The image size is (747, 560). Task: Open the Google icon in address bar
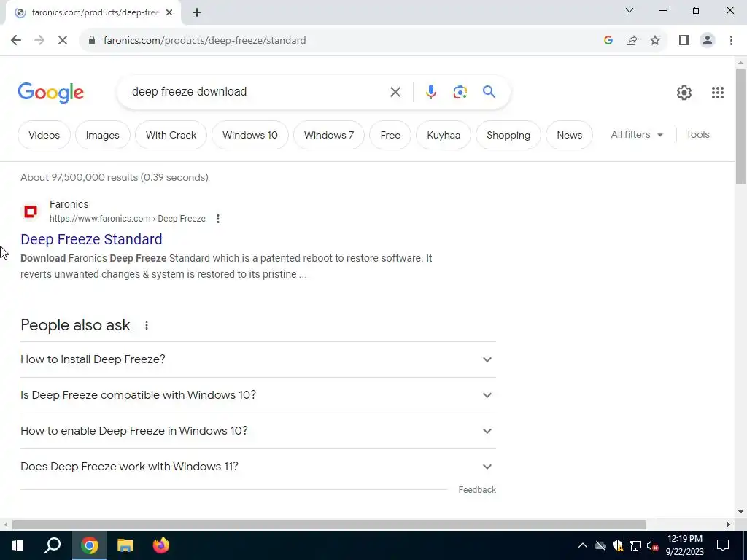point(608,41)
